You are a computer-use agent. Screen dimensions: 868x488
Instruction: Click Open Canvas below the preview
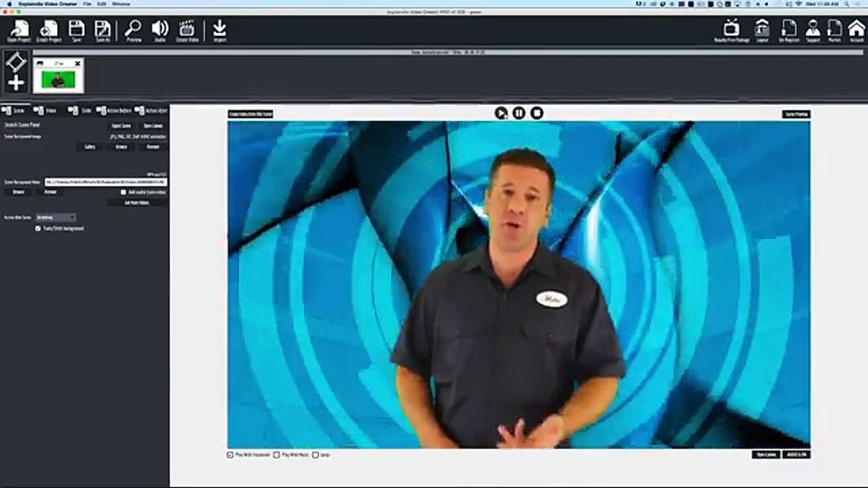[x=766, y=454]
